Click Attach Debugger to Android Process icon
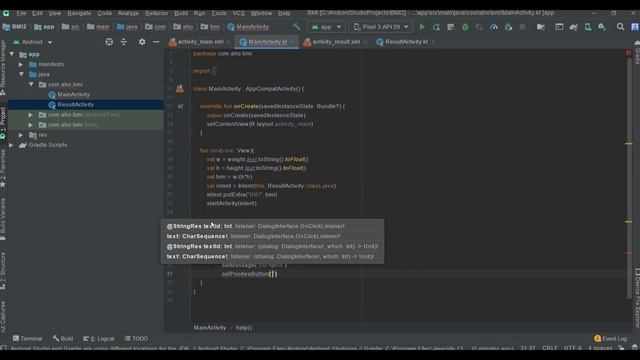The height and width of the screenshot is (360, 640). pos(508,27)
